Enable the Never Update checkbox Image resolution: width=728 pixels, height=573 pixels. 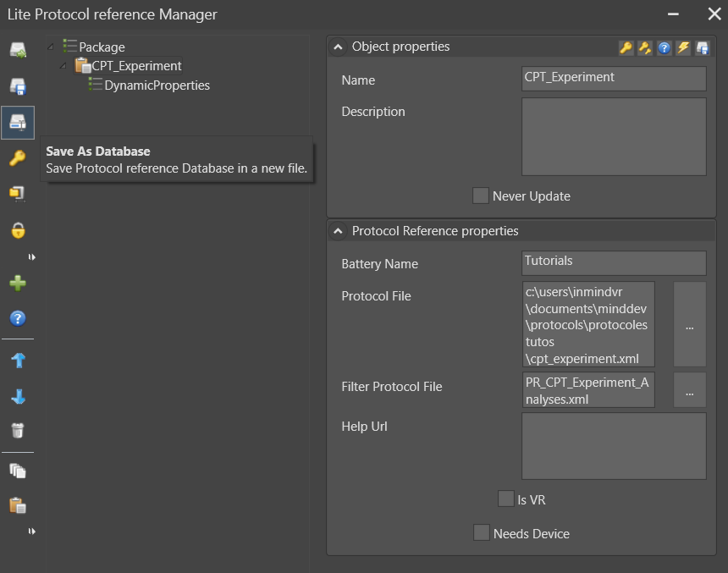click(x=481, y=196)
